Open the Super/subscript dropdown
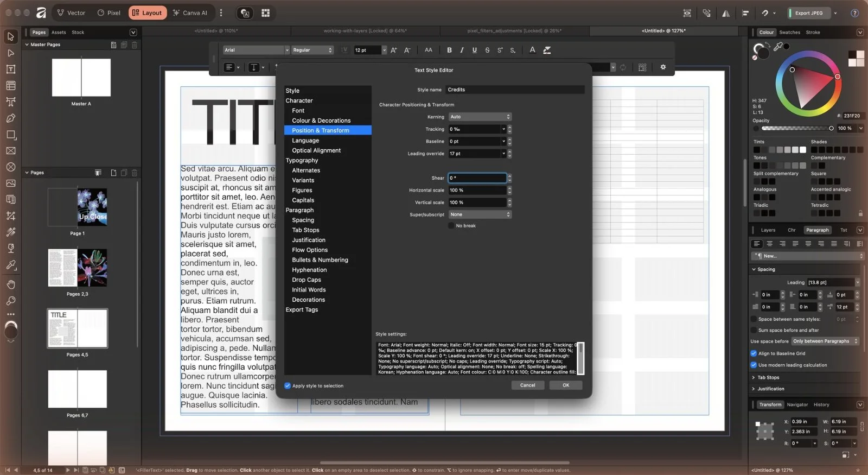This screenshot has width=868, height=475. pos(480,214)
